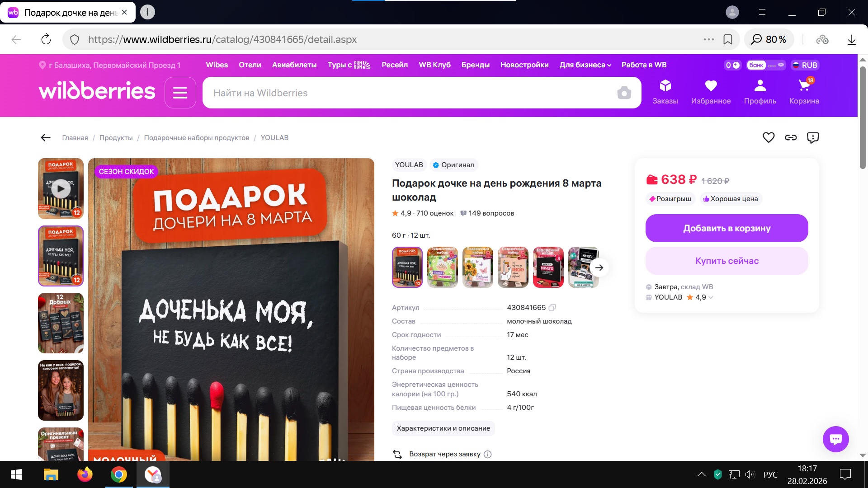This screenshot has height=488, width=868.
Task: Open the catalog hamburger menu
Action: coord(180,93)
